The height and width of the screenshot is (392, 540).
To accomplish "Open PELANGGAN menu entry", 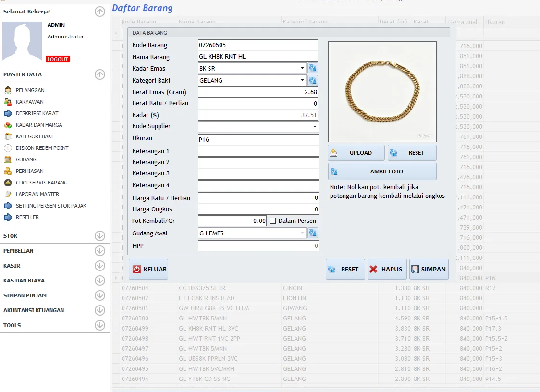I will pos(30,90).
